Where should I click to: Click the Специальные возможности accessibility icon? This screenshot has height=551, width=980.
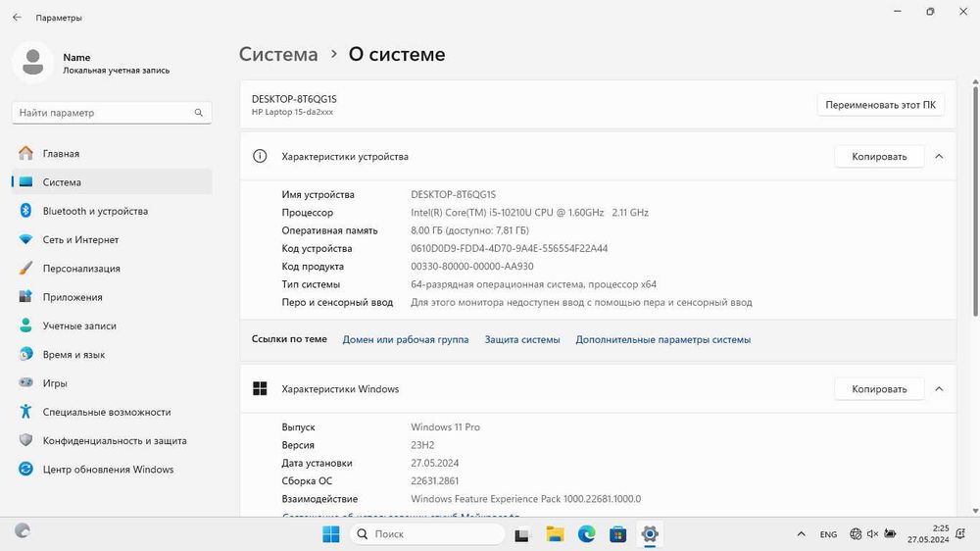25,412
